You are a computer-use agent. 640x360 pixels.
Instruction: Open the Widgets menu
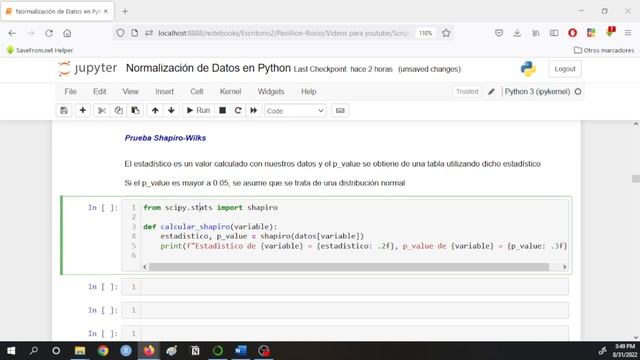pyautogui.click(x=271, y=91)
